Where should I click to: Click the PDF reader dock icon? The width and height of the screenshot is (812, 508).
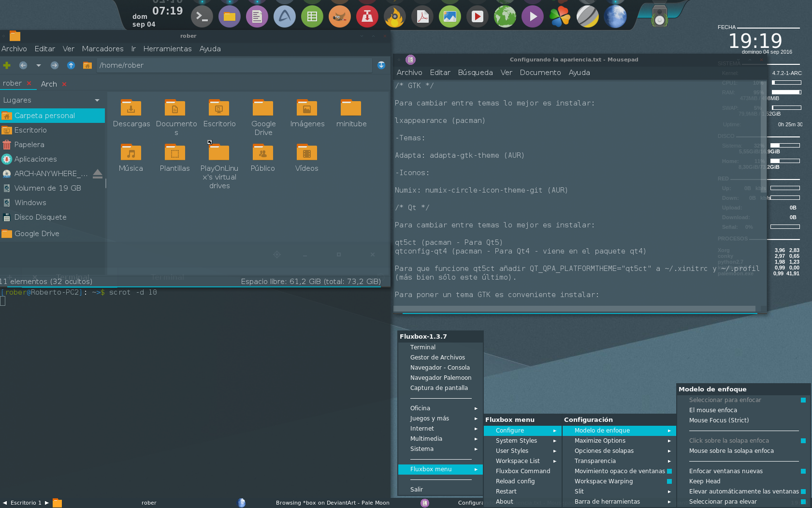coord(422,17)
